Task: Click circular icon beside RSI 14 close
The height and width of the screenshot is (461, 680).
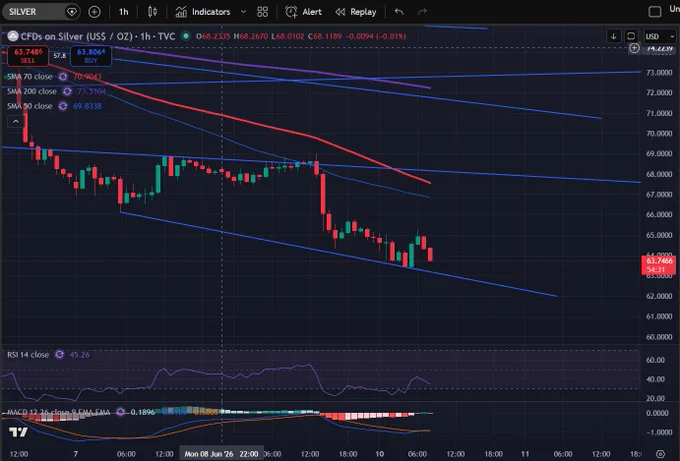Action: [x=59, y=355]
